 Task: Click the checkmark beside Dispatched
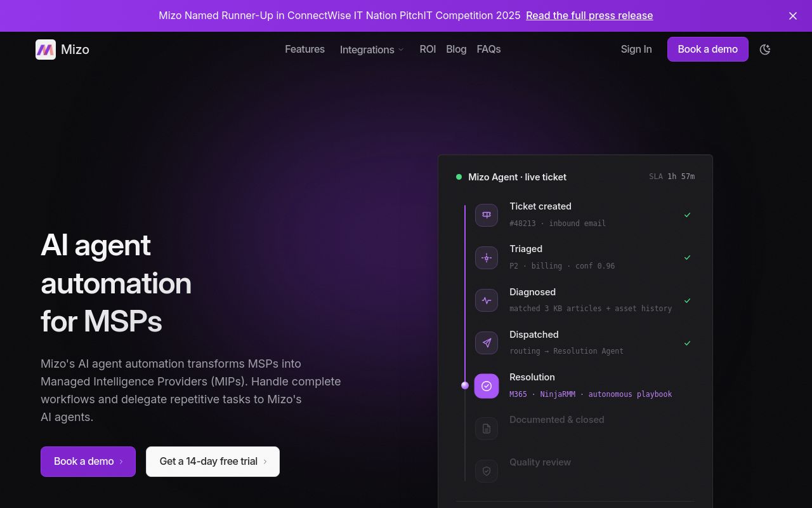click(687, 343)
